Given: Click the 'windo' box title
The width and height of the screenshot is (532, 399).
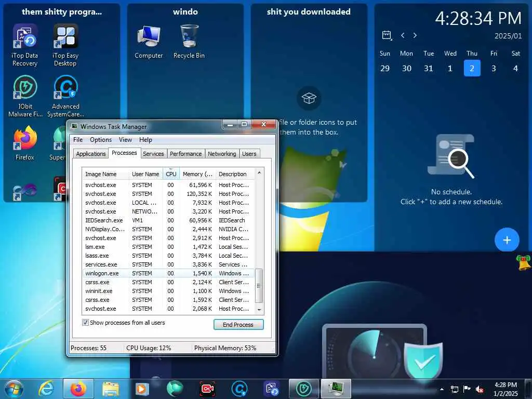Looking at the screenshot, I should click(x=185, y=11).
